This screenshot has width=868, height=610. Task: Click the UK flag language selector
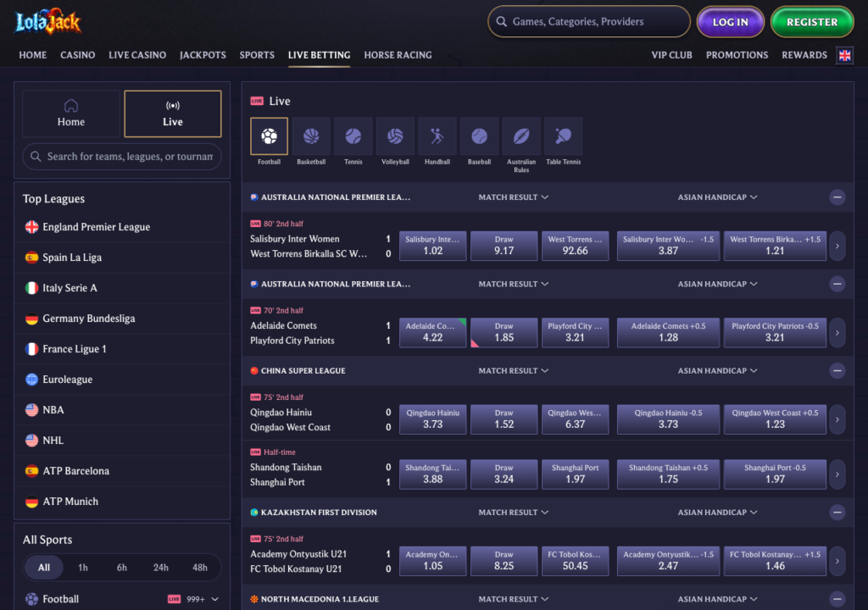[844, 55]
